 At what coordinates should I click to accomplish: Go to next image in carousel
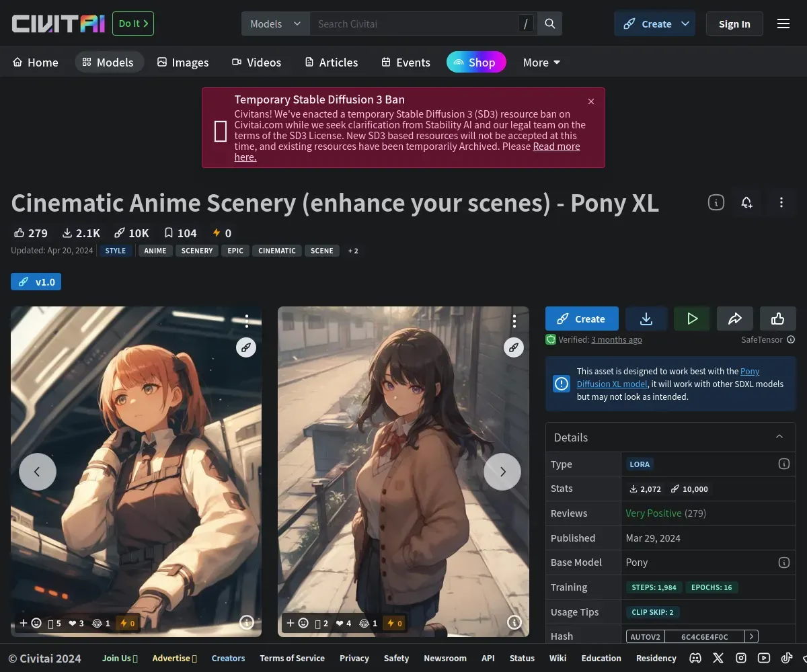pos(502,472)
